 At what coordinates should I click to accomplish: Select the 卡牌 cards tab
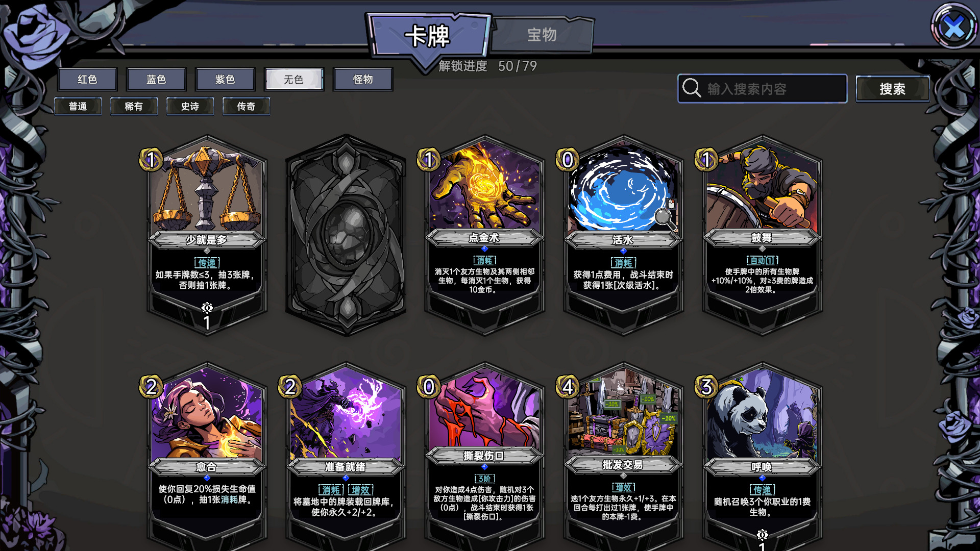tap(428, 36)
